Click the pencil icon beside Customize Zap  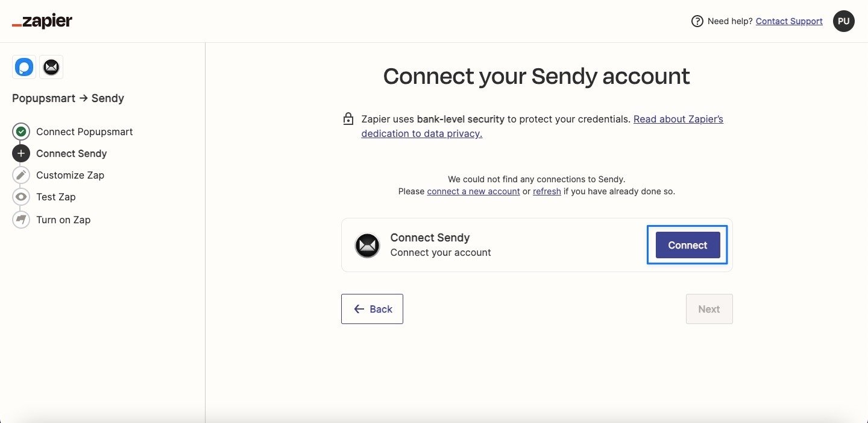tap(20, 175)
